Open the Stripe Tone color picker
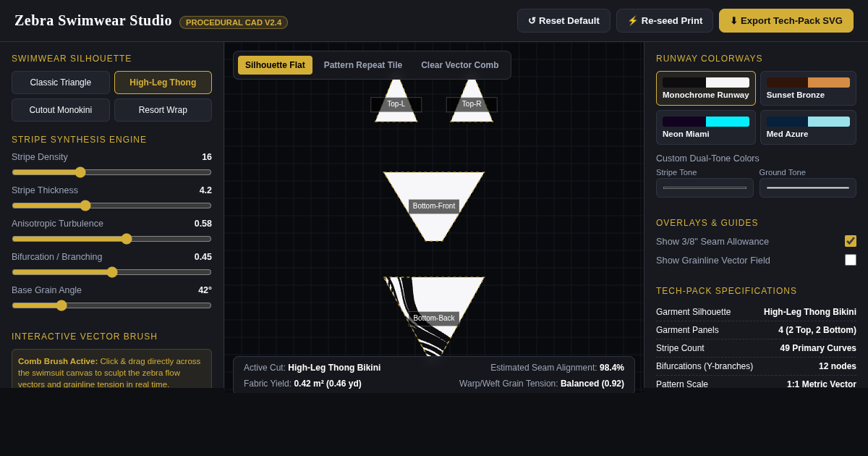The height and width of the screenshot is (456, 868). coord(705,188)
